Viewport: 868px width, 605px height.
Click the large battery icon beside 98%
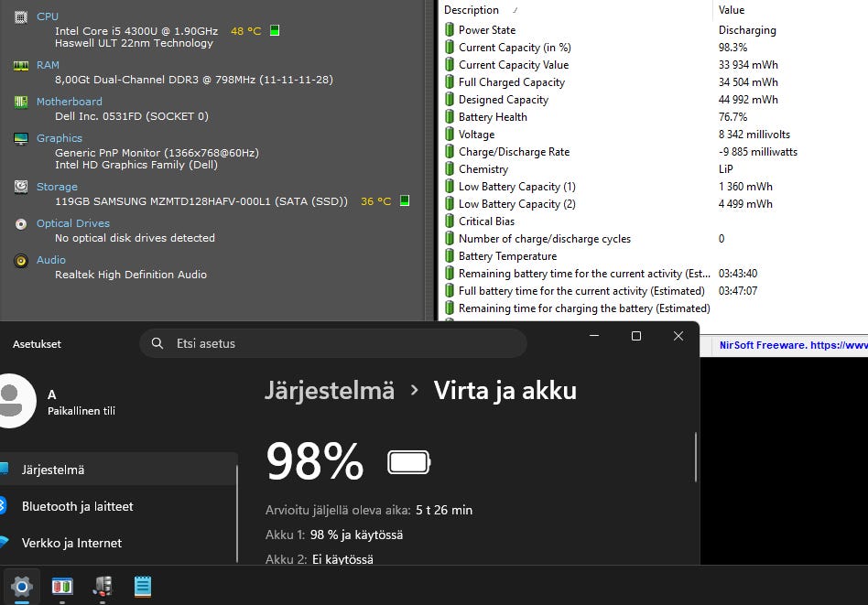[x=409, y=462]
